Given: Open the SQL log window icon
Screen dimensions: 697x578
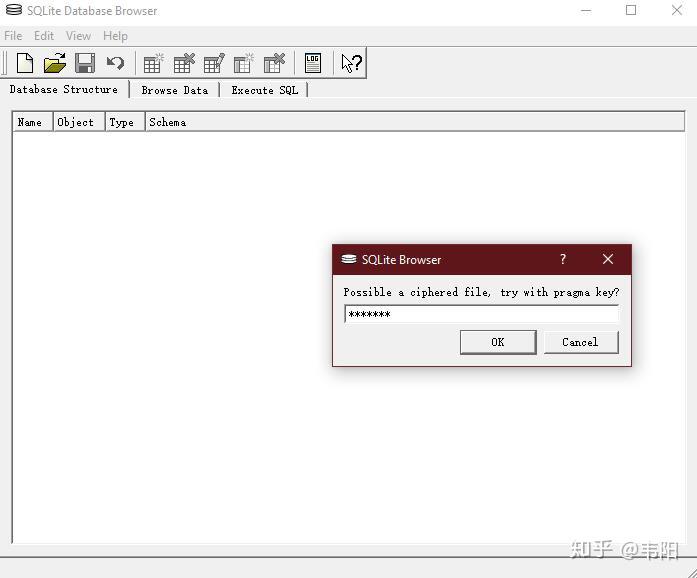Looking at the screenshot, I should (x=313, y=63).
